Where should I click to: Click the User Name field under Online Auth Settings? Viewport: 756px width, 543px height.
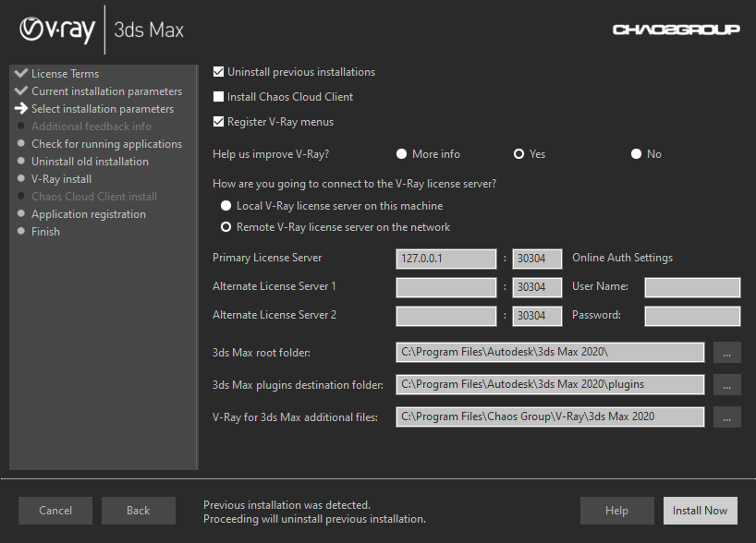692,287
